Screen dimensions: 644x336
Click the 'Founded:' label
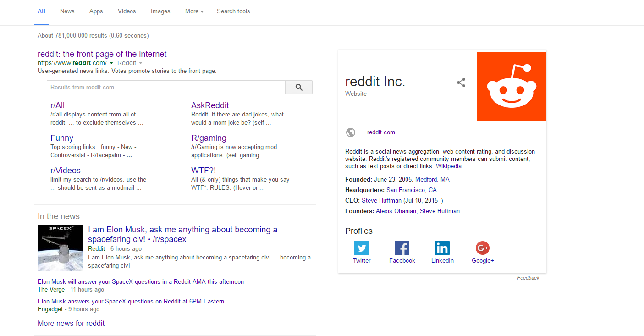358,179
